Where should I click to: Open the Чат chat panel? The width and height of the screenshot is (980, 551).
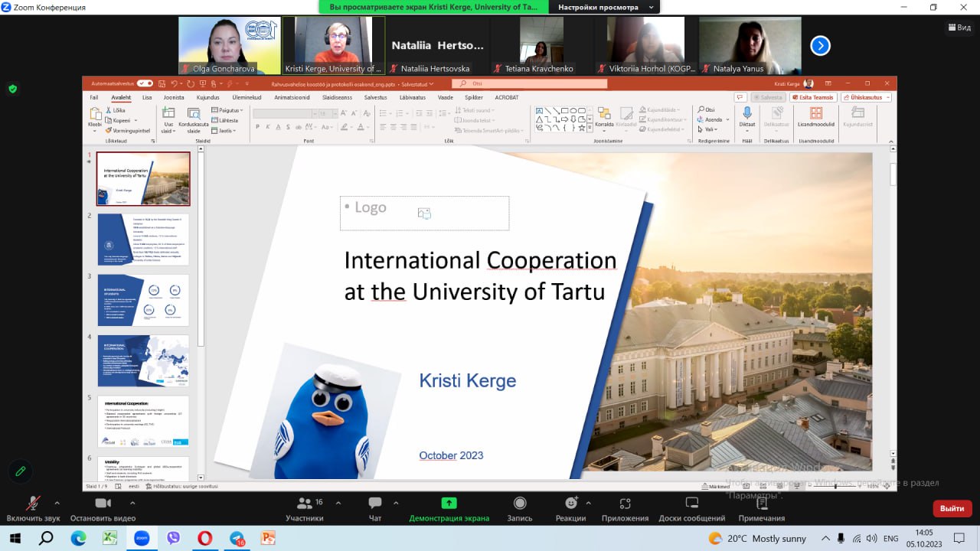point(375,508)
